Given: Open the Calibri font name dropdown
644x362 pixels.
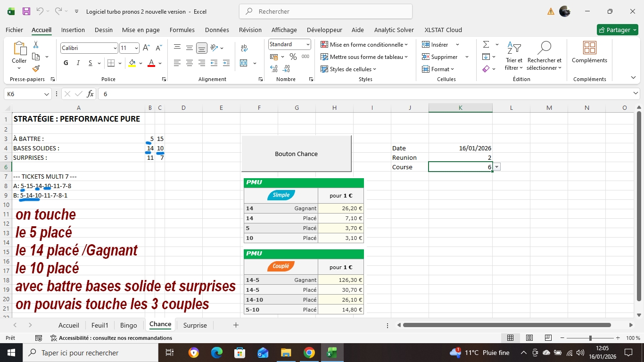Looking at the screenshot, I should [x=115, y=48].
